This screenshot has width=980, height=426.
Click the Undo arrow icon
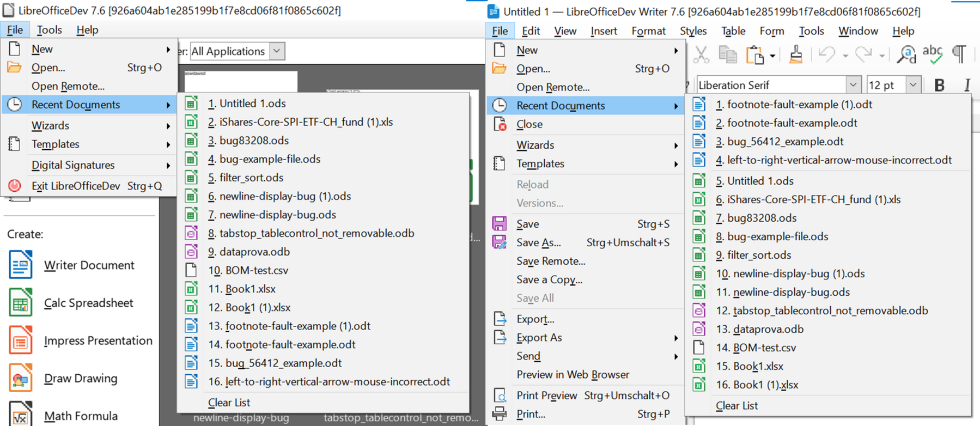click(x=827, y=54)
